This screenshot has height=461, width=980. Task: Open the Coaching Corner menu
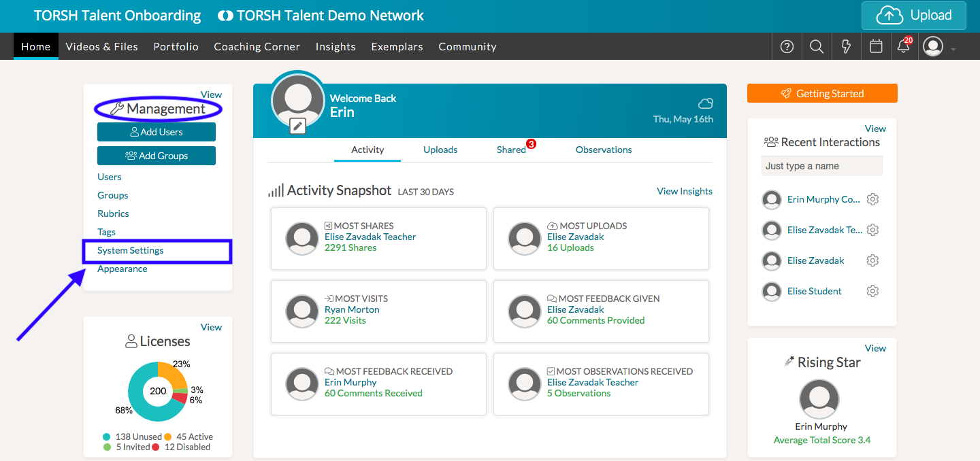click(257, 47)
